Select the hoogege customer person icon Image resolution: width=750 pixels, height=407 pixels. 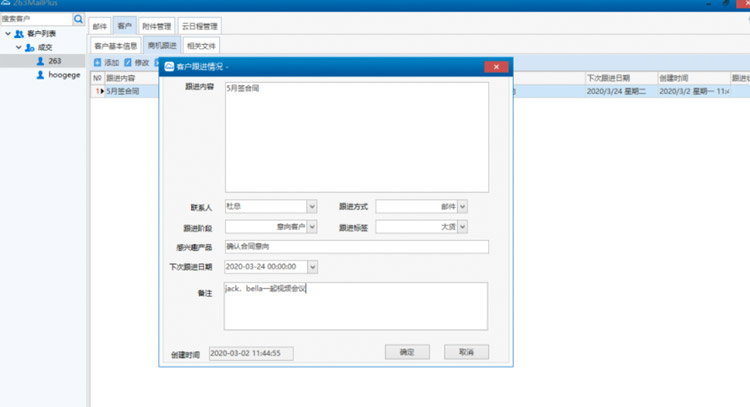click(x=40, y=75)
